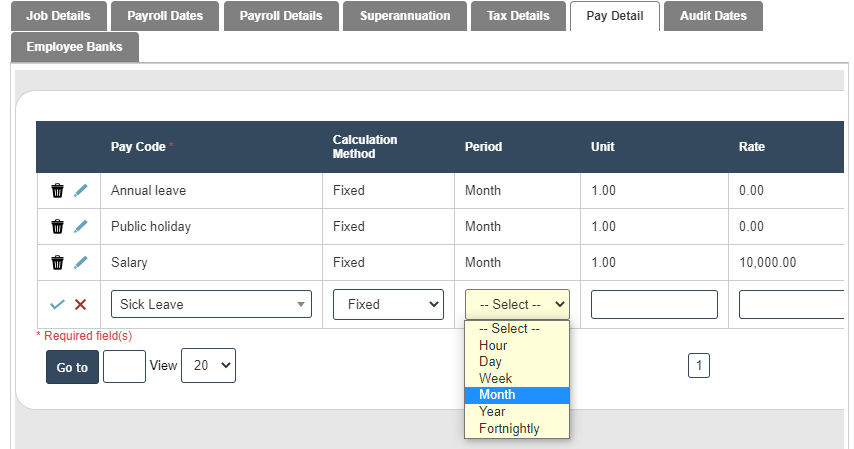Edit the Public holiday pay code
The width and height of the screenshot is (854, 449).
coord(81,226)
